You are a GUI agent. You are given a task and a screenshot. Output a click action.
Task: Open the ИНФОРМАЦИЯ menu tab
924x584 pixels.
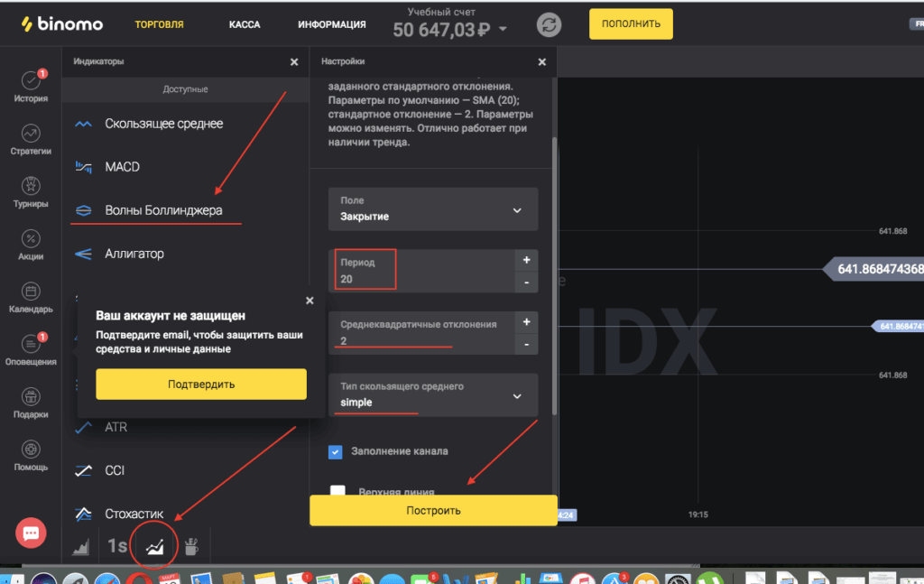(332, 24)
